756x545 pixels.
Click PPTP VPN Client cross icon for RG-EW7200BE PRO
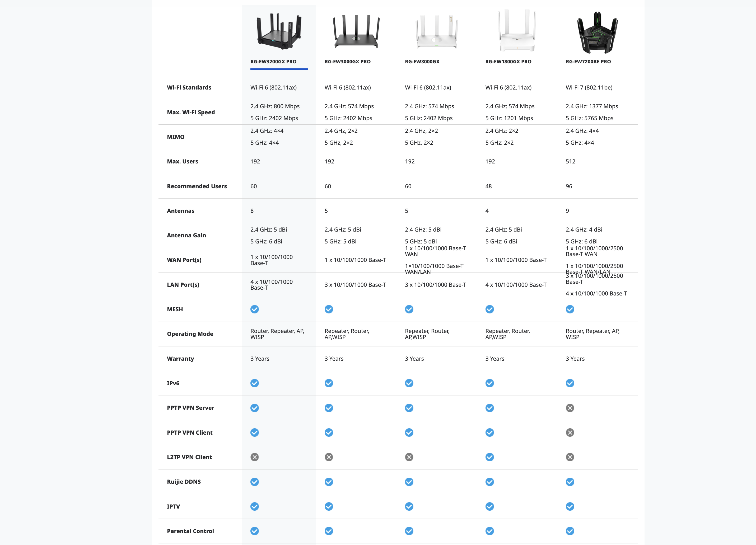click(x=570, y=433)
